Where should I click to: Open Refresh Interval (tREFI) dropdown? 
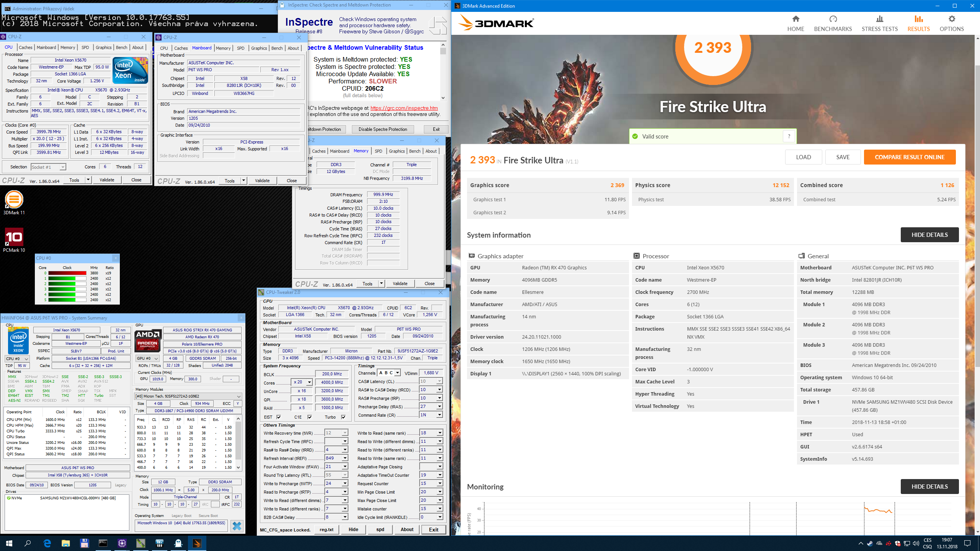tap(345, 458)
